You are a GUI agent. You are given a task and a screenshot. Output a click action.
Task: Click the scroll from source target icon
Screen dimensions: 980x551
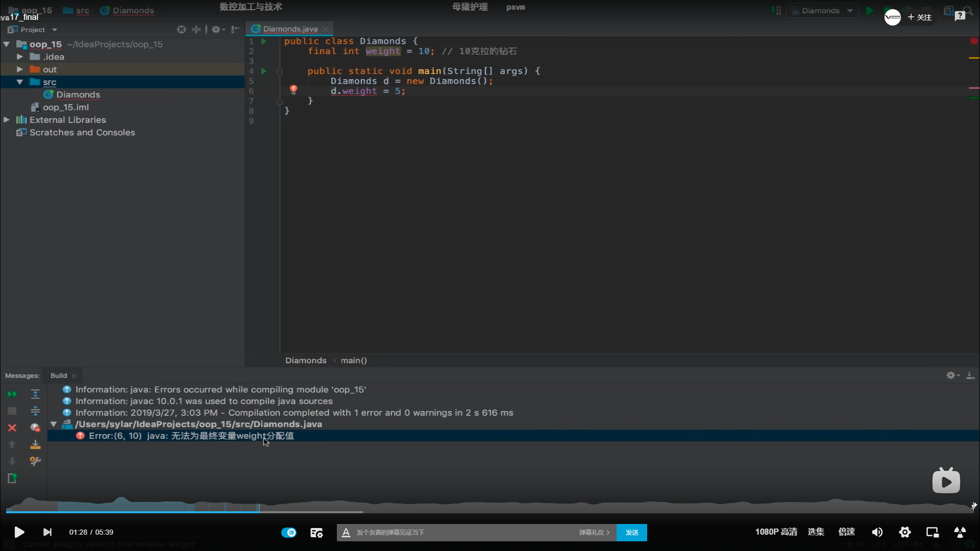181,30
